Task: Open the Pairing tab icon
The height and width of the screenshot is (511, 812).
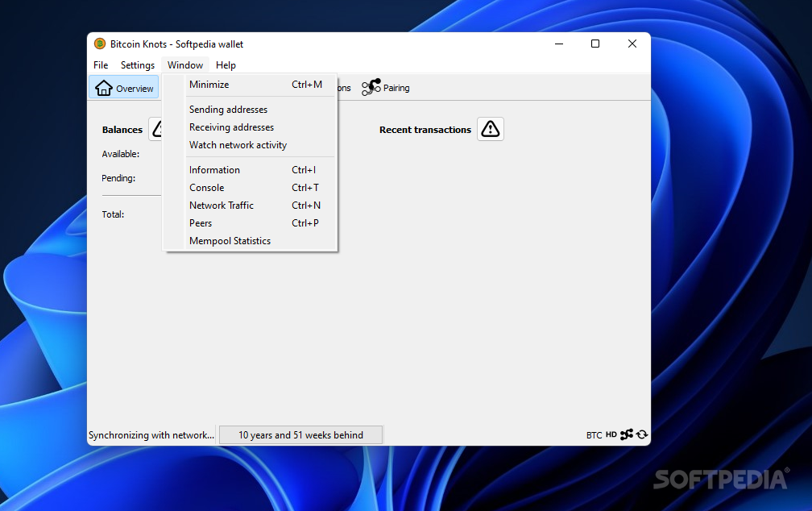Action: click(x=371, y=87)
